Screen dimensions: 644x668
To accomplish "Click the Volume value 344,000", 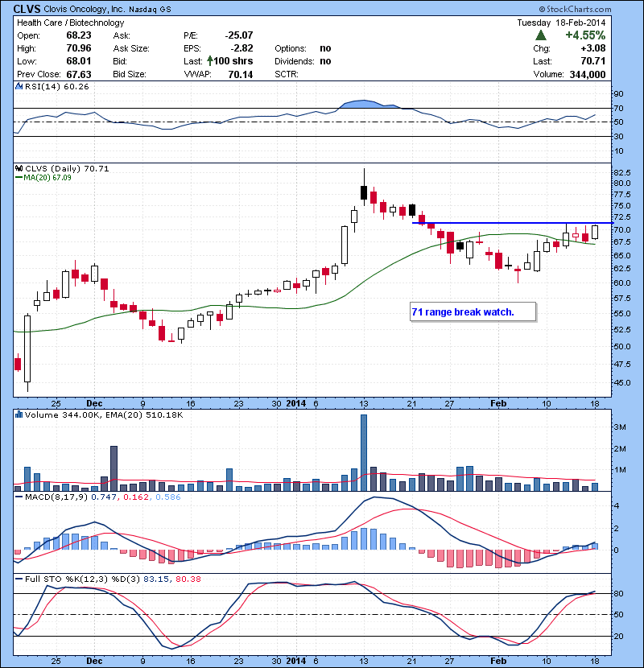I will point(588,75).
